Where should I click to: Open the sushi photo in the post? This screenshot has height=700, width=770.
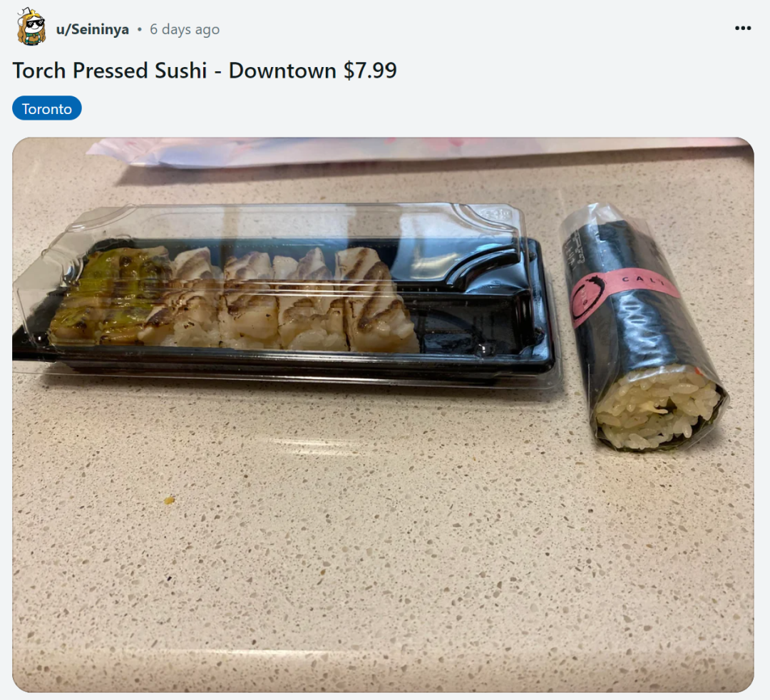click(383, 414)
